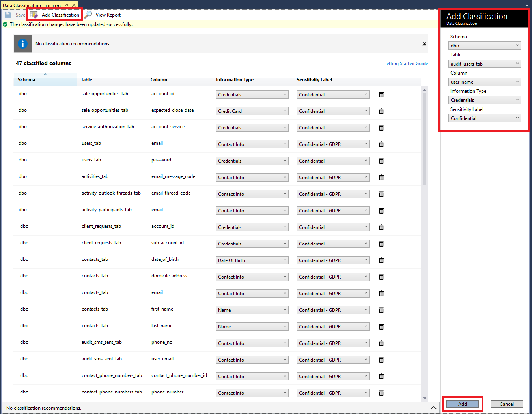Open Information Type dropdown for service_authorization_tab row
The width and height of the screenshot is (532, 414).
[x=252, y=128]
